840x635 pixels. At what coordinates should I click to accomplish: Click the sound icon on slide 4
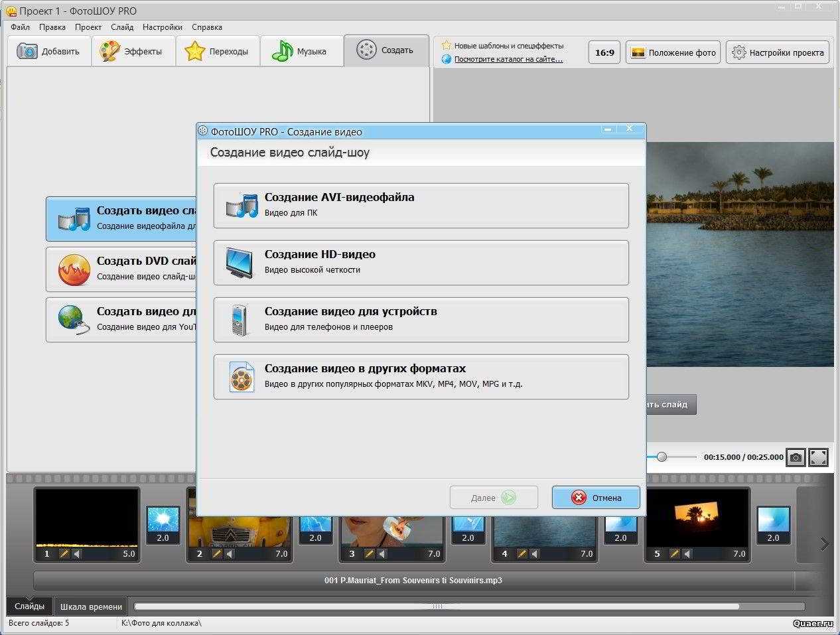click(535, 553)
